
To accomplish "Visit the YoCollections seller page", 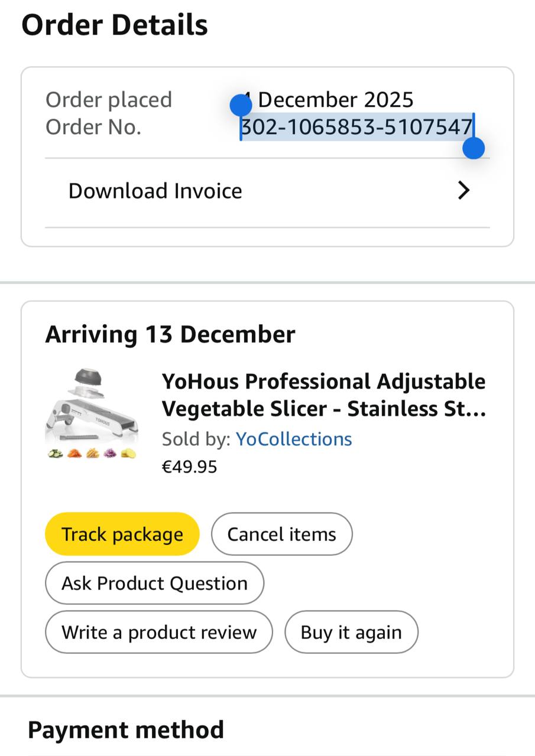I will click(294, 439).
